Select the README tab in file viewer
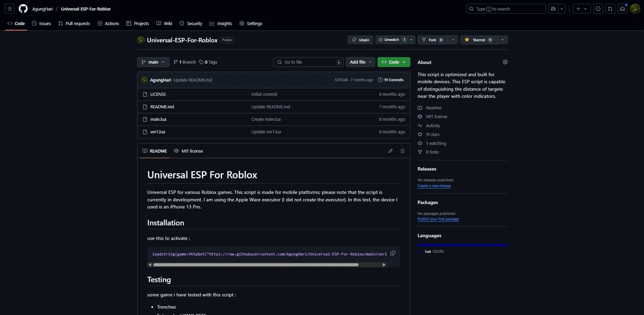The height and width of the screenshot is (315, 644). (x=155, y=151)
